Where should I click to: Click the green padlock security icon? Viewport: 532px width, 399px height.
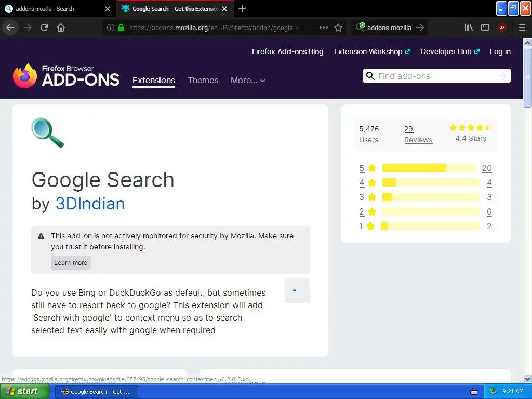coord(121,28)
